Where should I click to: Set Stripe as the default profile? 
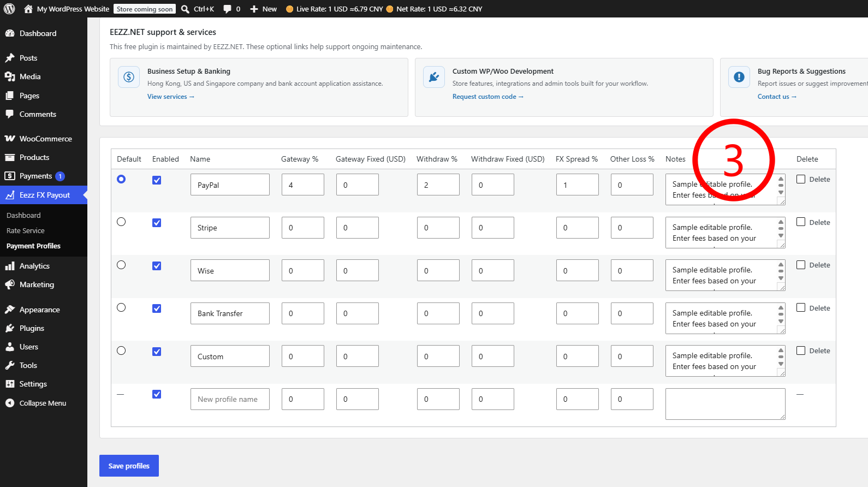[x=121, y=222]
